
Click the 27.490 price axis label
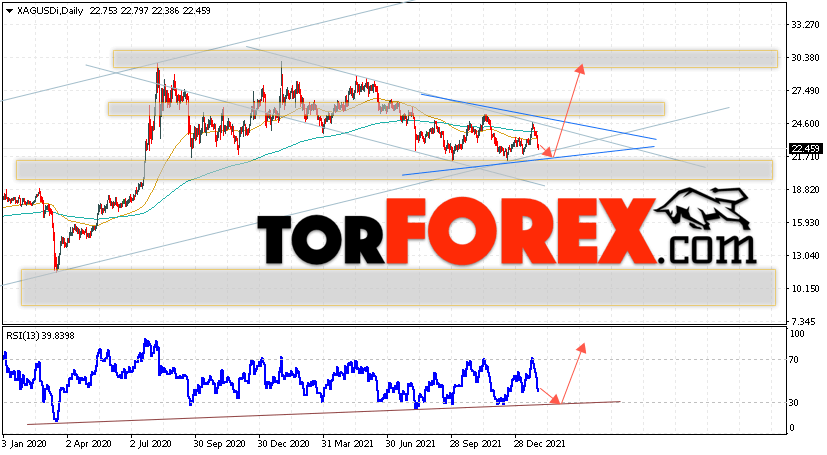(x=805, y=91)
